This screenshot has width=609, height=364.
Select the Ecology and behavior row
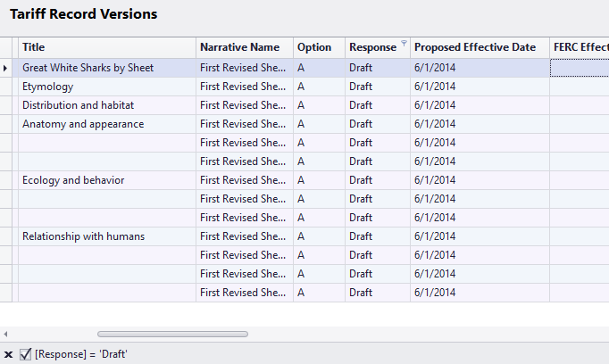pyautogui.click(x=304, y=180)
